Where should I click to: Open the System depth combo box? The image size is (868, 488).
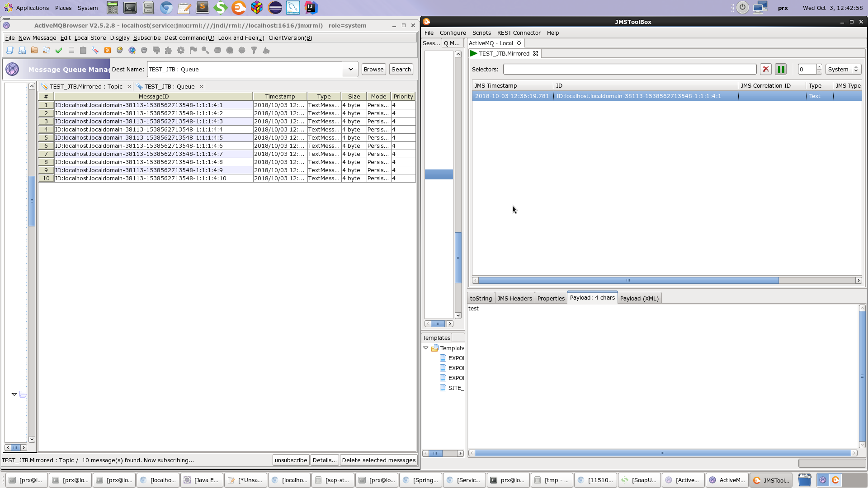(x=842, y=69)
